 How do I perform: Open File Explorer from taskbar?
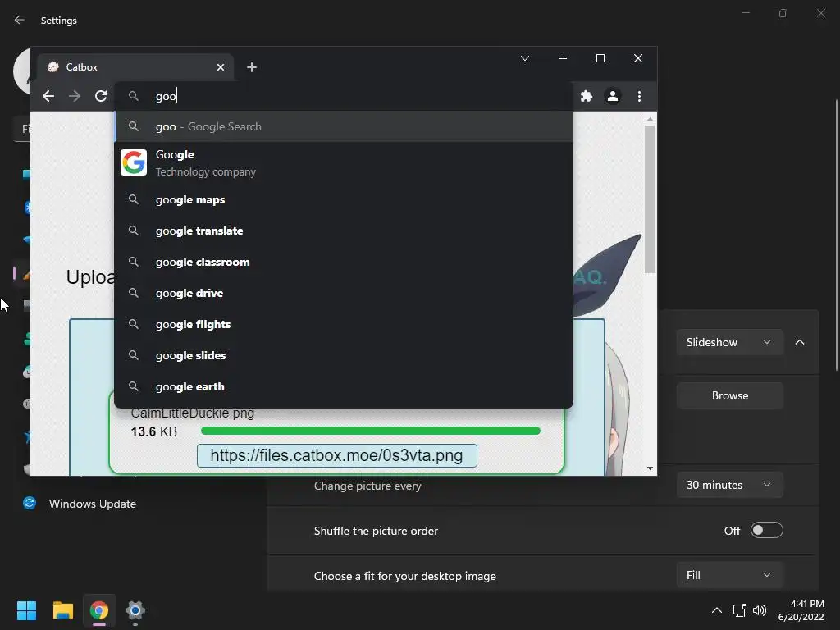62,610
